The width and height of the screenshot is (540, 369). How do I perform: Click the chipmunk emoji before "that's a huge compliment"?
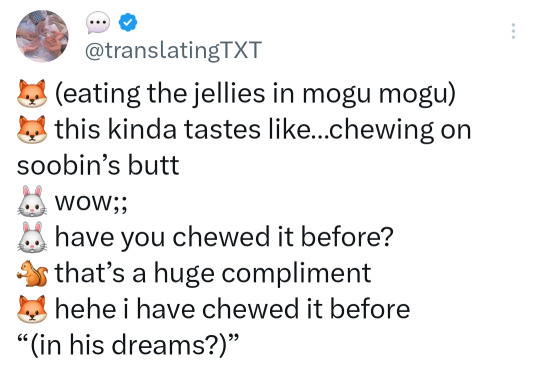pos(32,273)
